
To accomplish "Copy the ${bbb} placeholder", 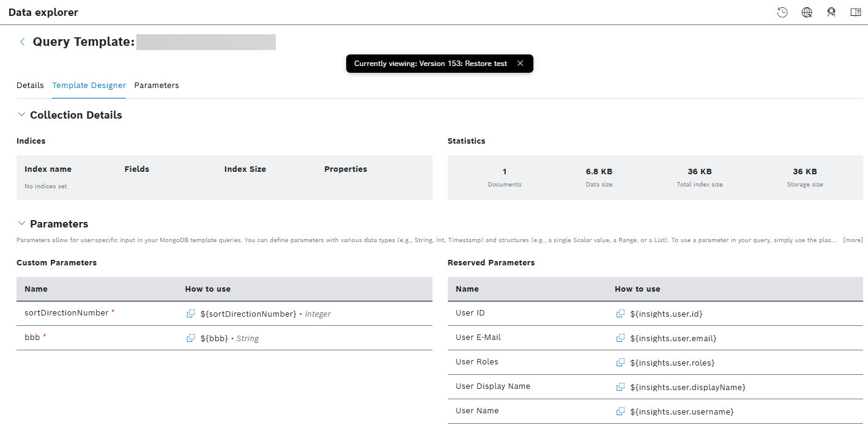I will [x=191, y=338].
